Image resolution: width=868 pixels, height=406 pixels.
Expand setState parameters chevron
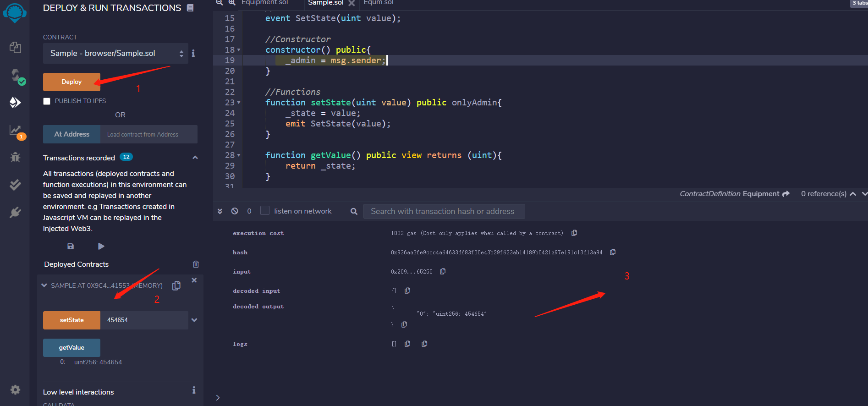click(194, 320)
